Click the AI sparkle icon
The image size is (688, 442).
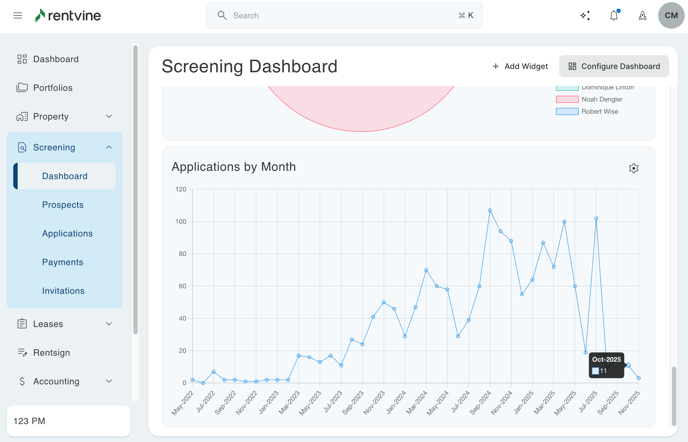[x=585, y=16]
